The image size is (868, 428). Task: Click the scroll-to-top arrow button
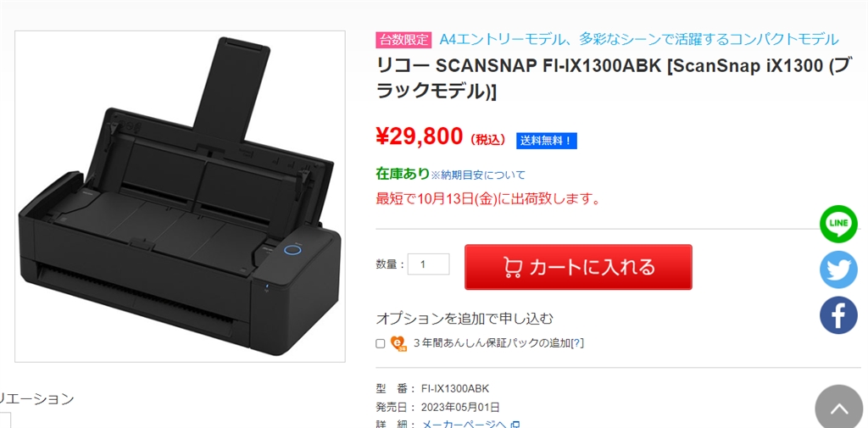tap(838, 409)
